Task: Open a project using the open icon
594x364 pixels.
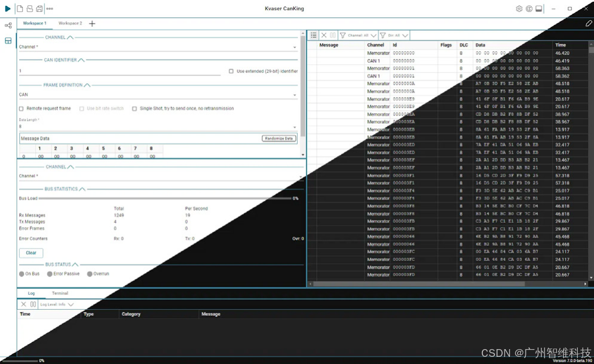Action: click(30, 8)
